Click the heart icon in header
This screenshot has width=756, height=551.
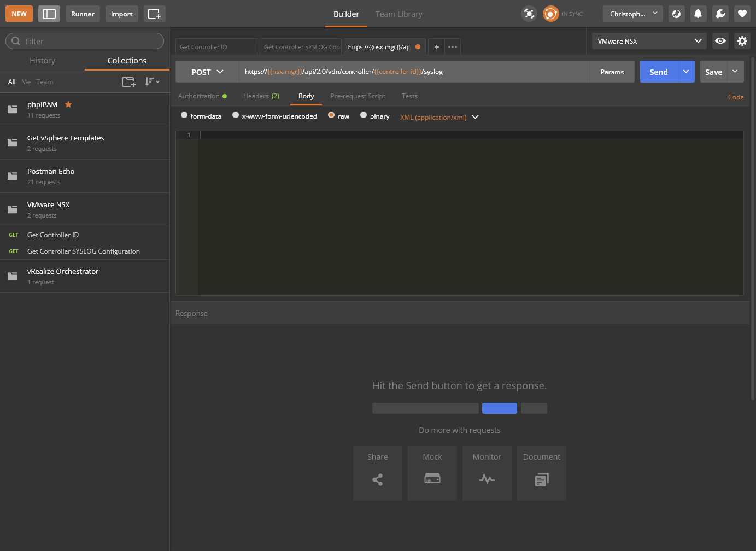742,14
